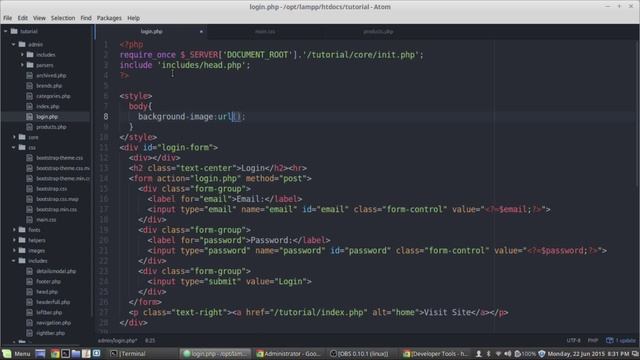The width and height of the screenshot is (640, 360).
Task: Open the Edit menu
Action: click(23, 18)
